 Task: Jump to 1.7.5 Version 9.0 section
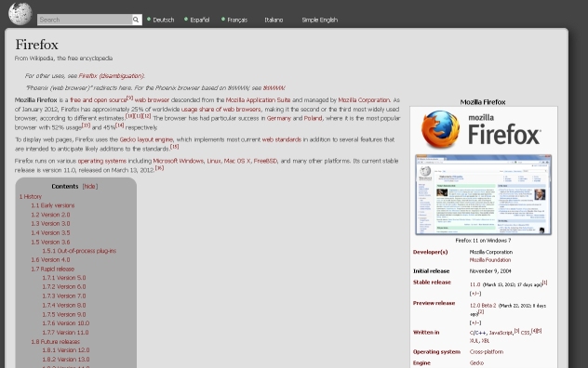(x=64, y=314)
